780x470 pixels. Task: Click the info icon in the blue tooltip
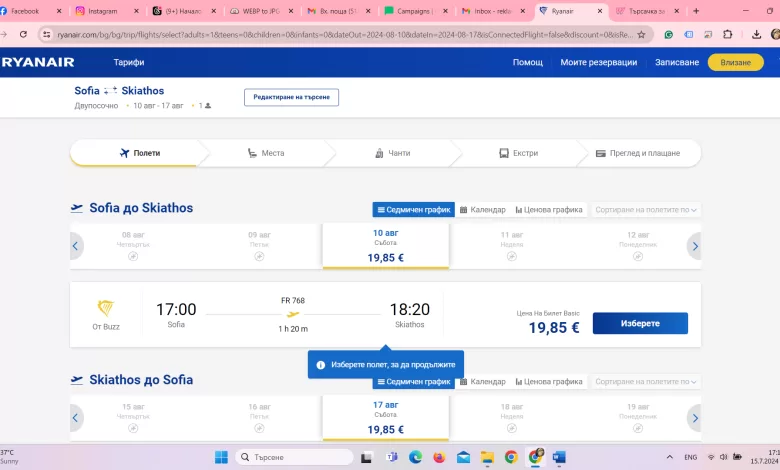[x=321, y=365]
